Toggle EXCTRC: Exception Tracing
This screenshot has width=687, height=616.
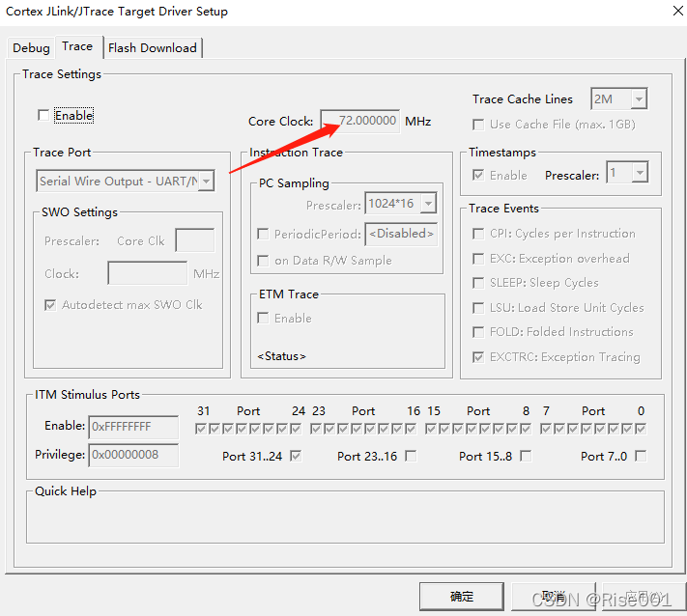[x=478, y=357]
